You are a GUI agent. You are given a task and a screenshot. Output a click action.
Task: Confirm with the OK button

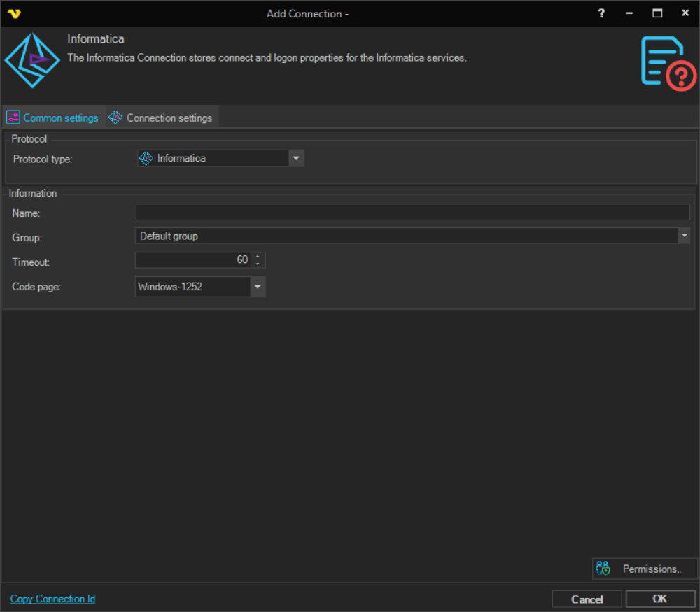(x=659, y=599)
